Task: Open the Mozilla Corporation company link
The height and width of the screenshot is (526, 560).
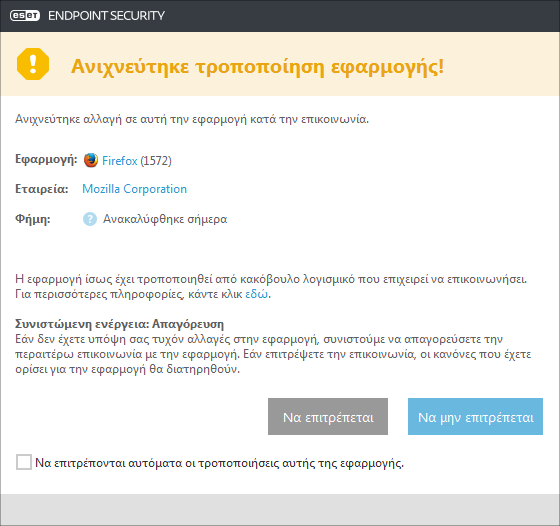Action: point(134,189)
